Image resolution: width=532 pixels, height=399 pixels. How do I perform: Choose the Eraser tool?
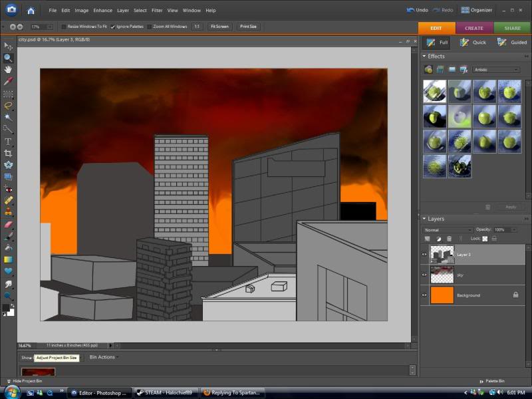[8, 225]
